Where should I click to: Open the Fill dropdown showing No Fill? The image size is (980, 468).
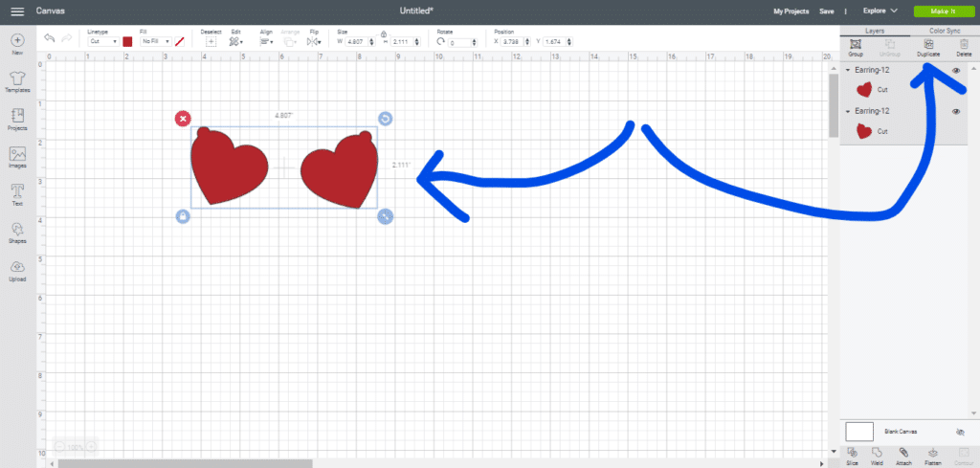[154, 42]
